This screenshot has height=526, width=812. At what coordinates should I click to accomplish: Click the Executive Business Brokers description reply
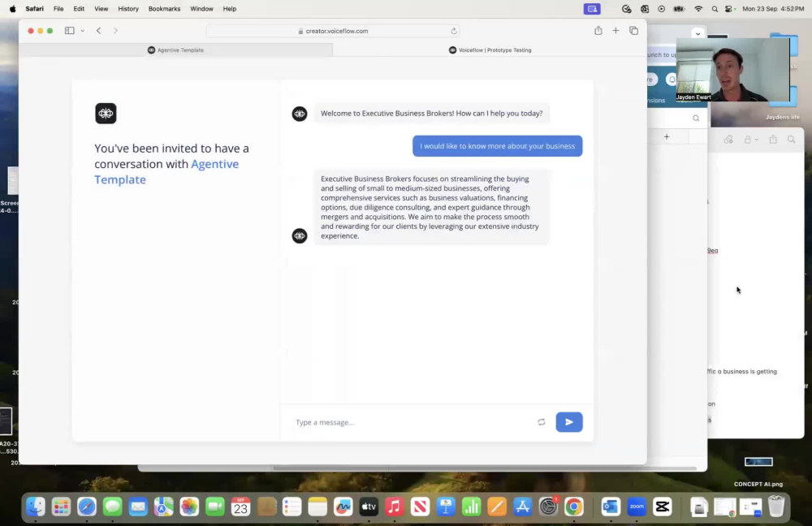[431, 207]
